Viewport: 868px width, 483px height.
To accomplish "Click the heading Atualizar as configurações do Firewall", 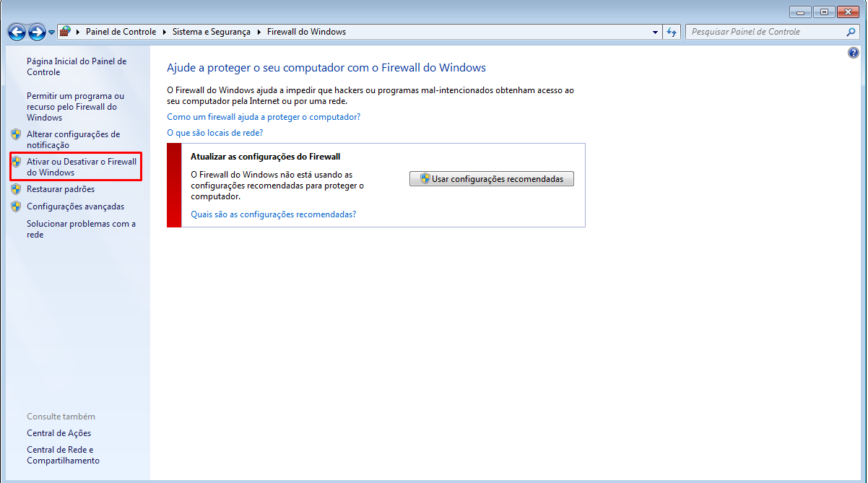I will coord(265,156).
